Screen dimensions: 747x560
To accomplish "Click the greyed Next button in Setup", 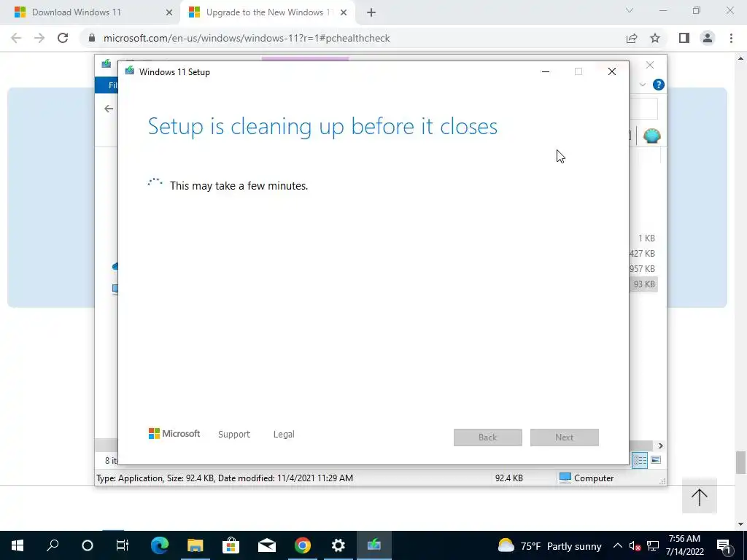I will (565, 437).
